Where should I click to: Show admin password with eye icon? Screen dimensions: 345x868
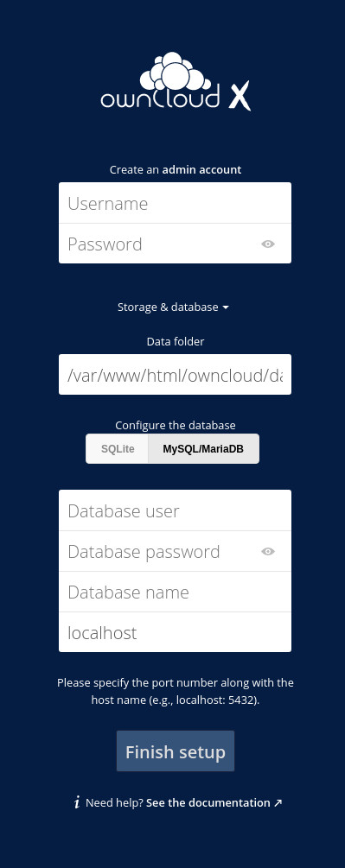(x=268, y=244)
